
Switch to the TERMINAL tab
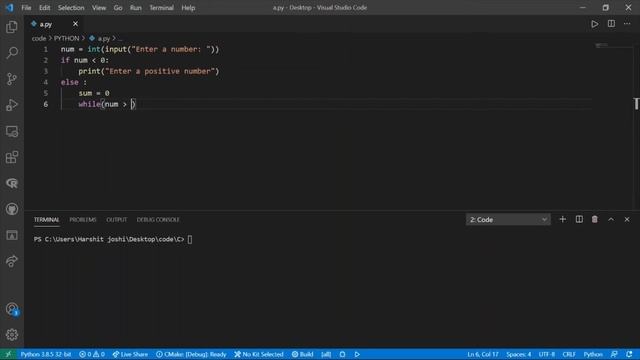click(x=47, y=220)
